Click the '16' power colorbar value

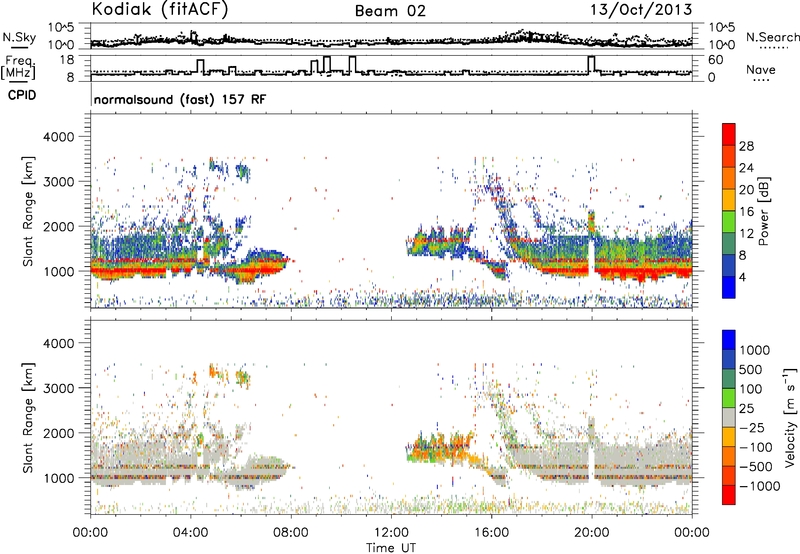[x=746, y=212]
